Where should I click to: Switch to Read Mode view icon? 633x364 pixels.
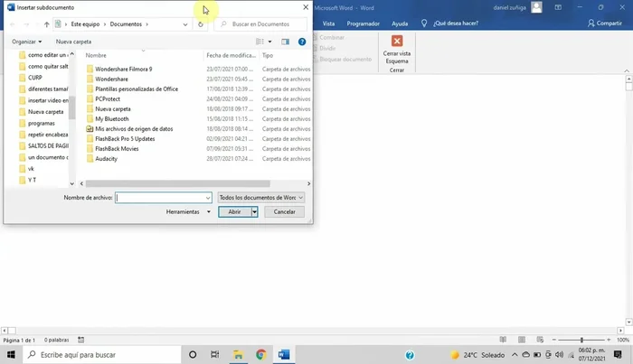[x=503, y=340]
